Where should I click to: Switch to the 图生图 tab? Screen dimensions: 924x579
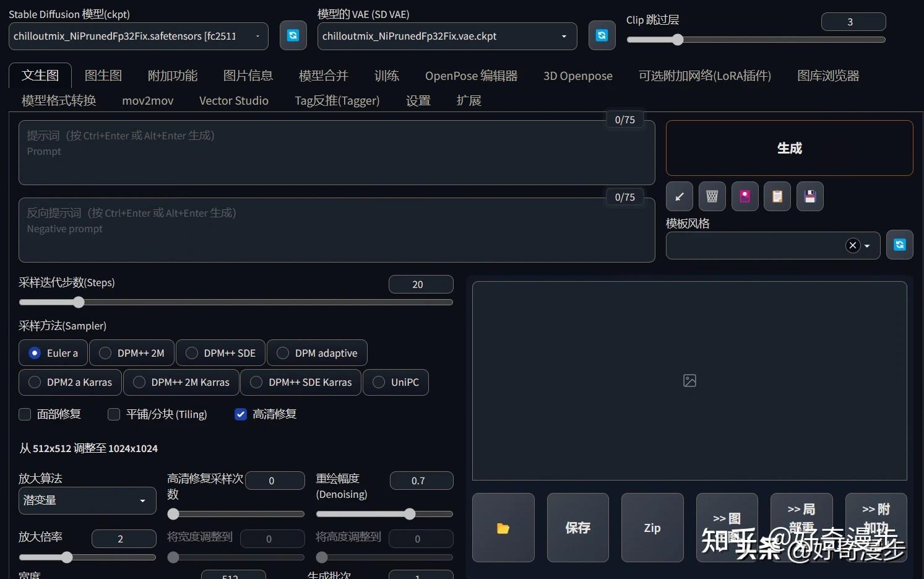point(103,76)
